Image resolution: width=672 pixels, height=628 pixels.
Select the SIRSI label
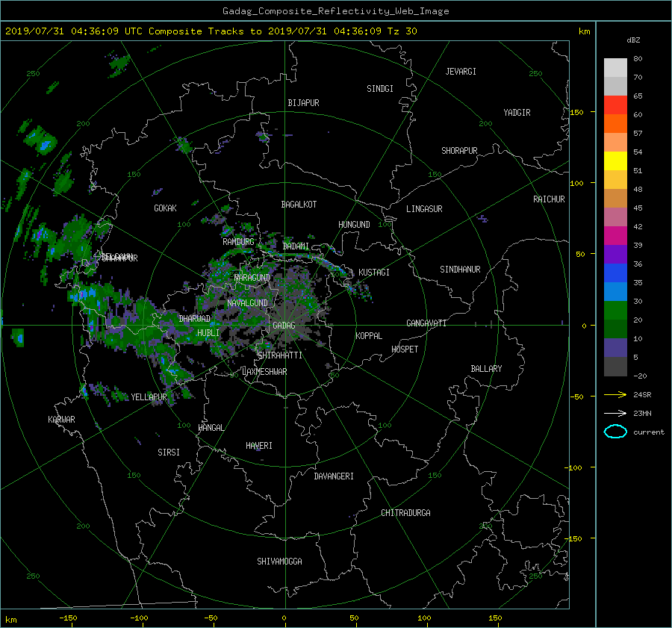(x=169, y=453)
